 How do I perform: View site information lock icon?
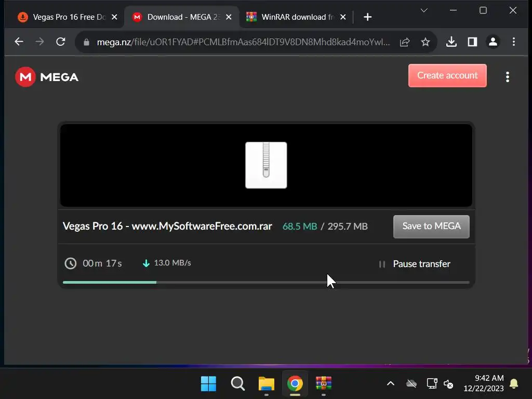87,42
